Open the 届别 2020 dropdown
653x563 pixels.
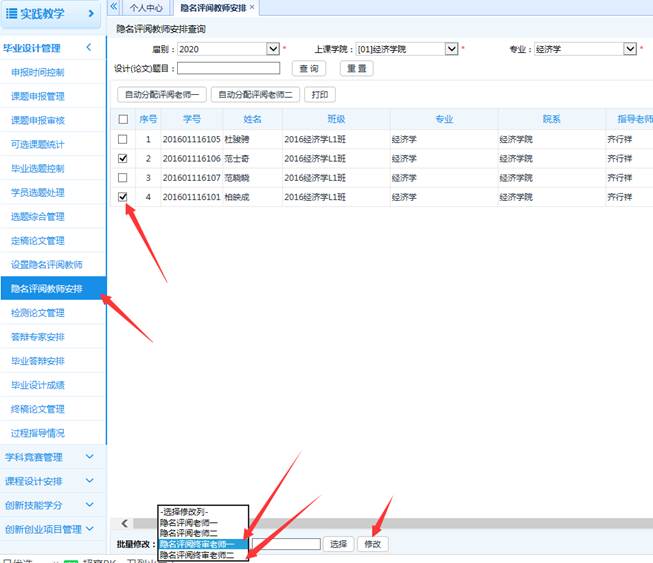(273, 48)
